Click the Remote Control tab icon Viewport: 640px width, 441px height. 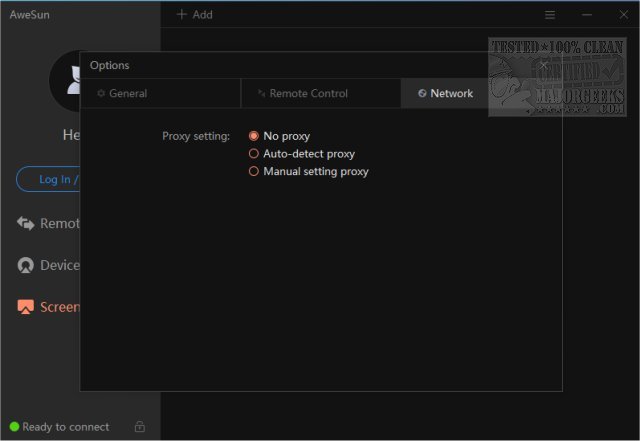pos(262,94)
